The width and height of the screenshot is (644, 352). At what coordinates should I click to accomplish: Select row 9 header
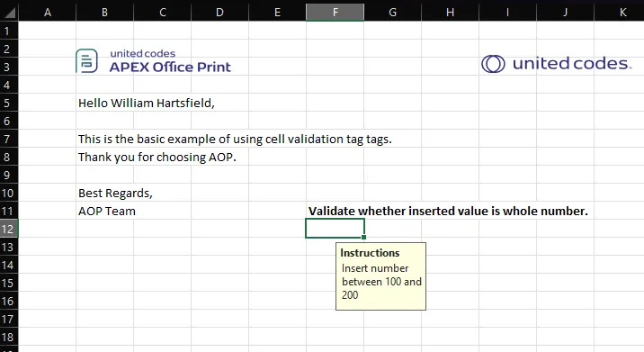(9, 175)
